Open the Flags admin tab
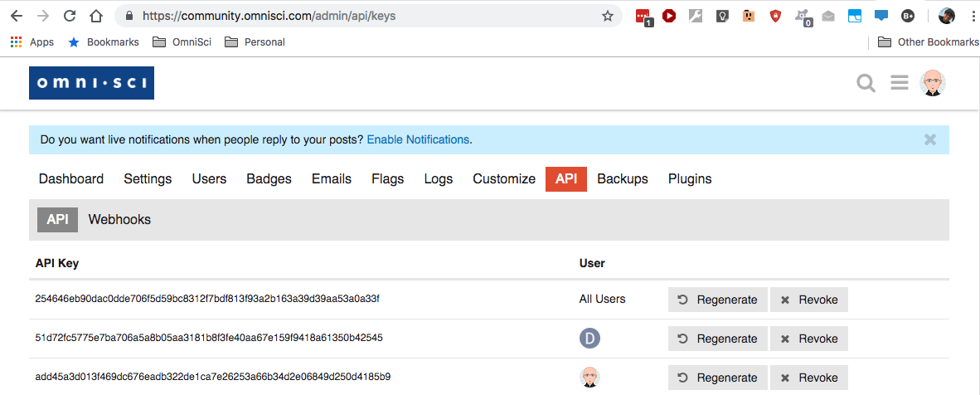 coord(387,179)
